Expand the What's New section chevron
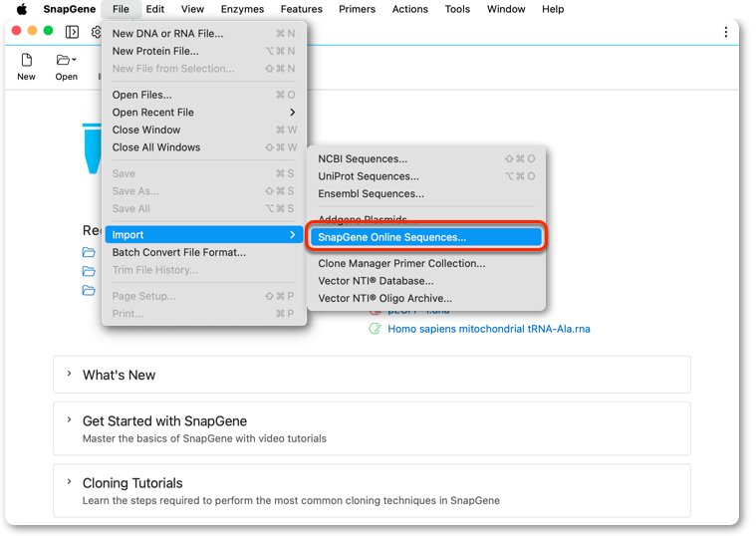This screenshot has width=756, height=536. 69,374
